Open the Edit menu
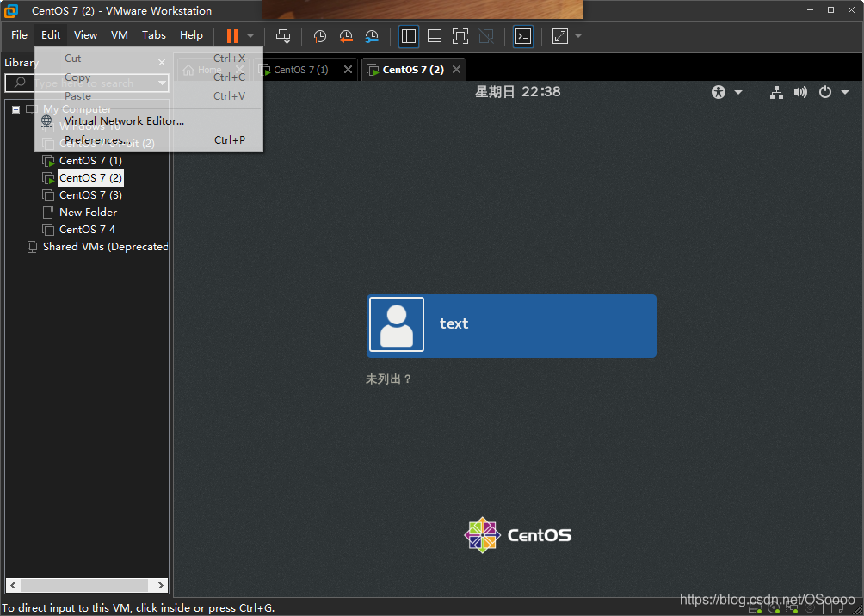Image resolution: width=864 pixels, height=616 pixels. tap(51, 35)
